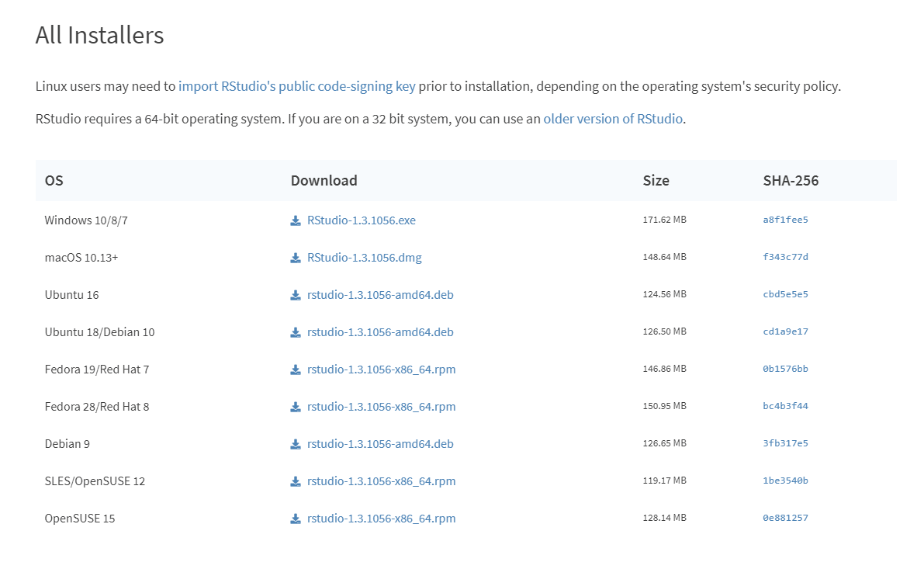Viewport: 924px width, 576px height.
Task: Click download icon in Ubuntu 18/Debian 10 row
Action: point(296,332)
